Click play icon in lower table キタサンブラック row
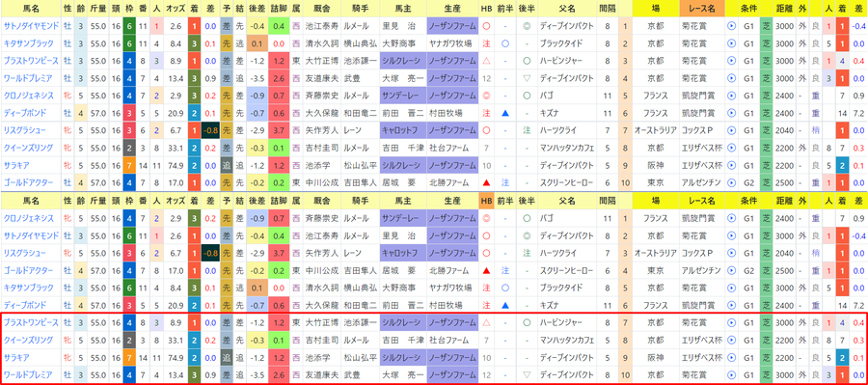868x385 pixels. tap(731, 288)
